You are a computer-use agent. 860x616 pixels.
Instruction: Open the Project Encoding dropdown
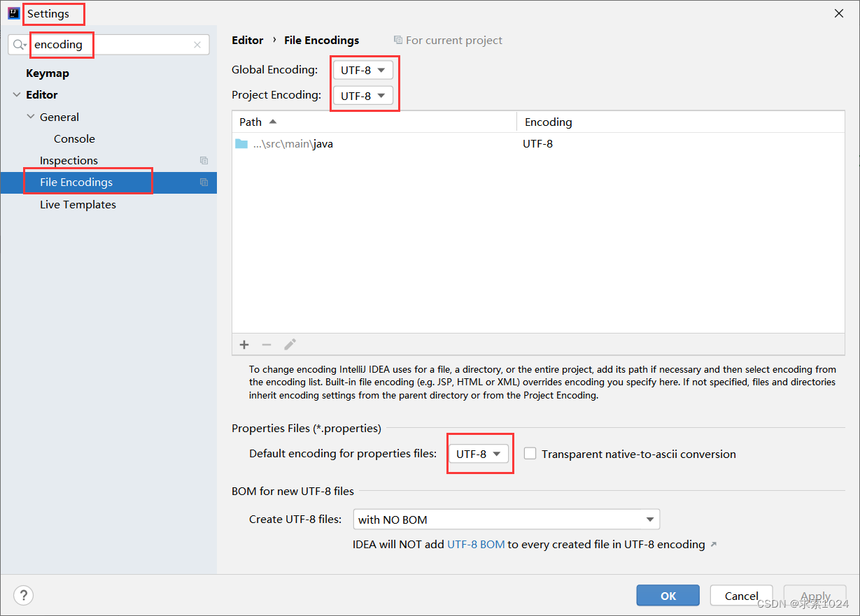(x=362, y=96)
